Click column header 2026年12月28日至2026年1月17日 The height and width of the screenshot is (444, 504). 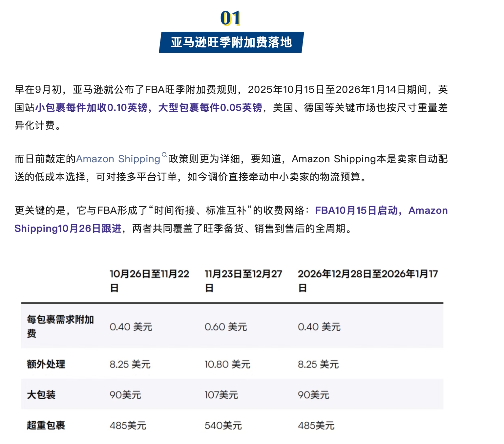tap(367, 280)
